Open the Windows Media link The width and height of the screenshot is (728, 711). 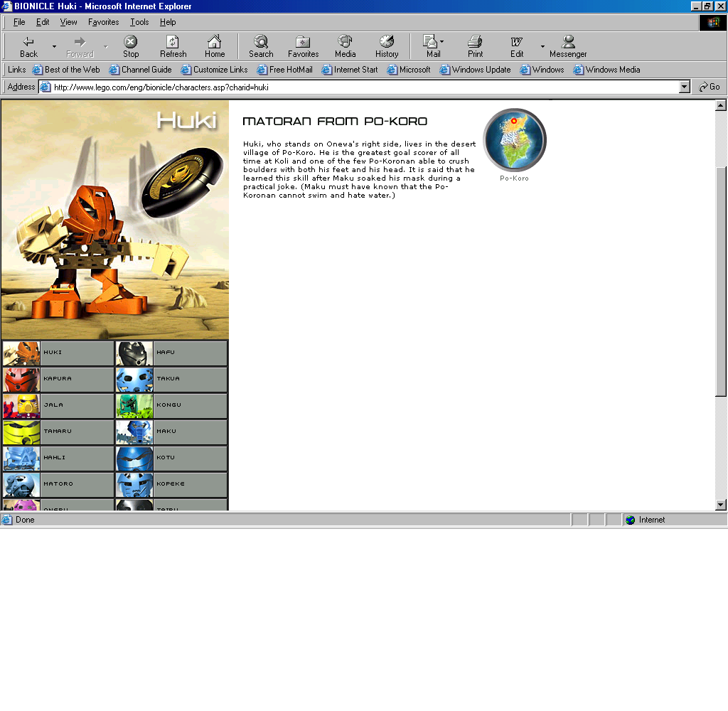(606, 70)
